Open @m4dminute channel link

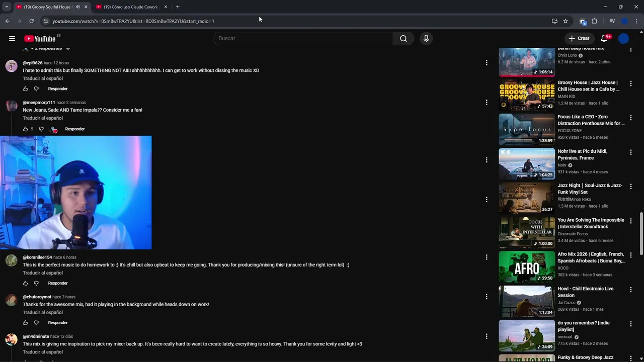[x=36, y=336]
